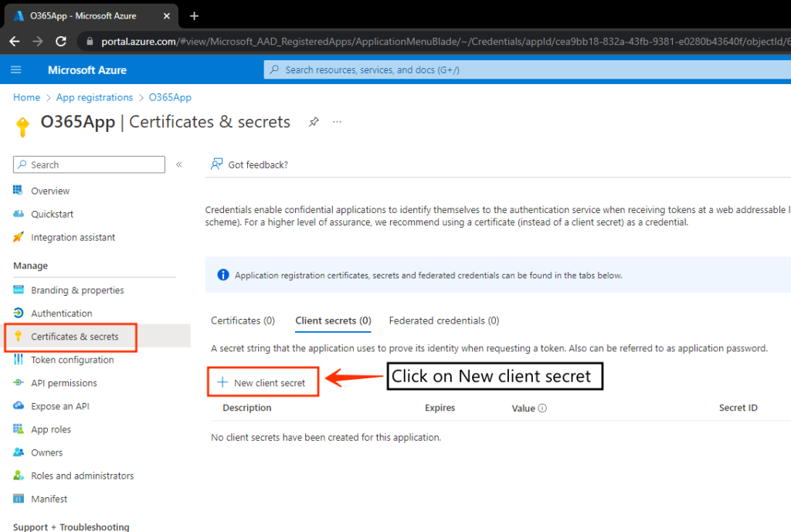Select the Client secrets (0) tab
The image size is (791, 532).
coord(333,320)
